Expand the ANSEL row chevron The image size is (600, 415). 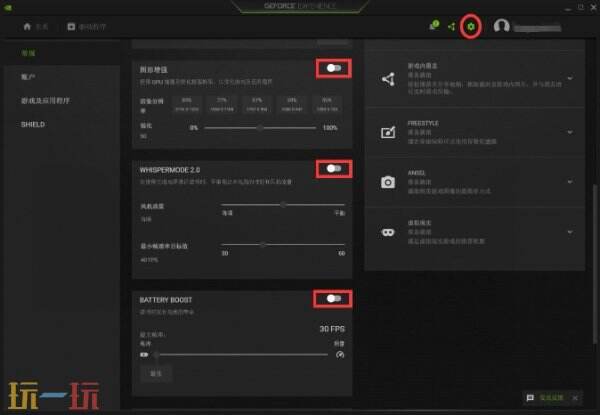[x=570, y=182]
